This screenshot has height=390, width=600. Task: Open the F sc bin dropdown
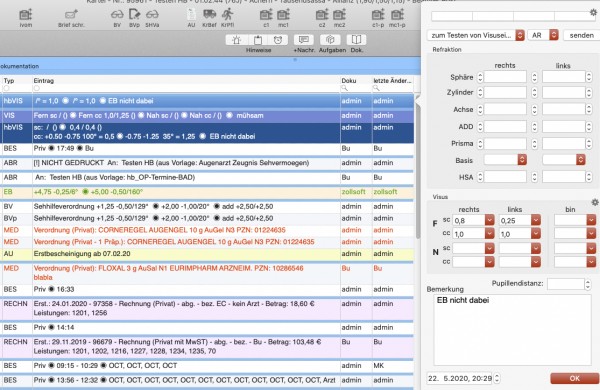[x=591, y=220]
